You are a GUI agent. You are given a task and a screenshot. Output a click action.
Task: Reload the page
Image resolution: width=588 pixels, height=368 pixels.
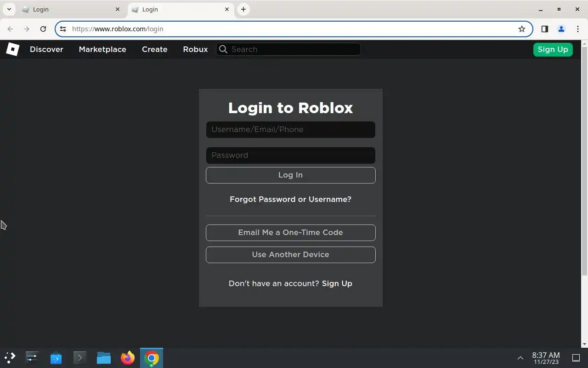[43, 29]
